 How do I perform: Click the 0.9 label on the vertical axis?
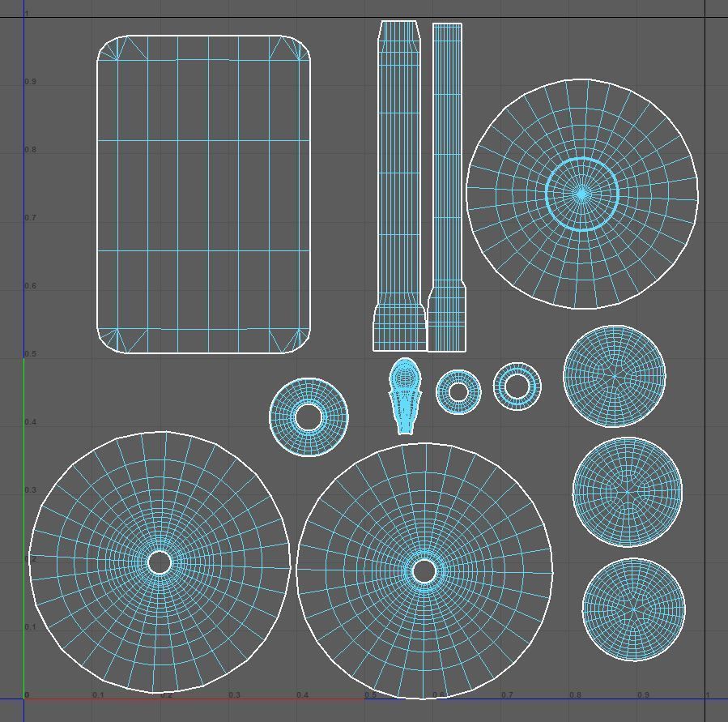[x=30, y=81]
